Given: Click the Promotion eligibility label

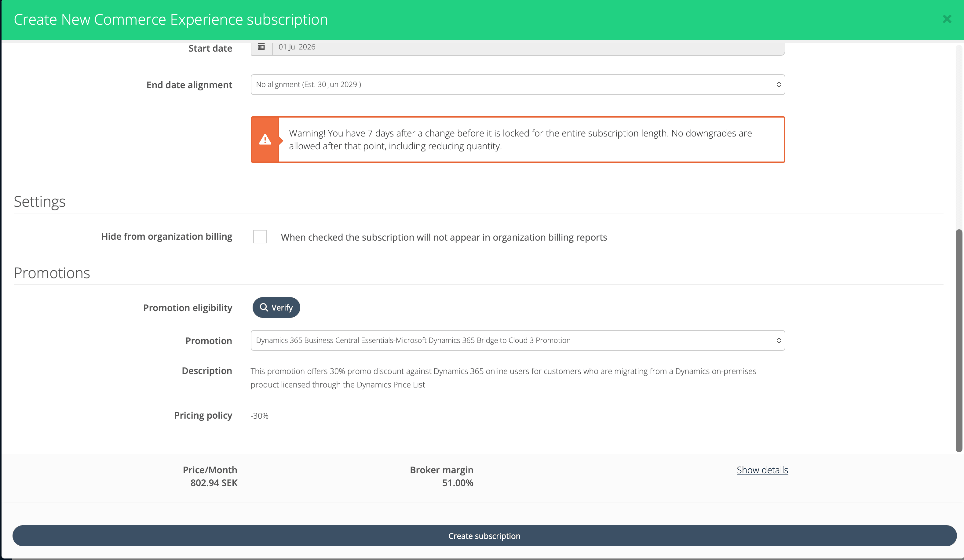Looking at the screenshot, I should pos(188,308).
